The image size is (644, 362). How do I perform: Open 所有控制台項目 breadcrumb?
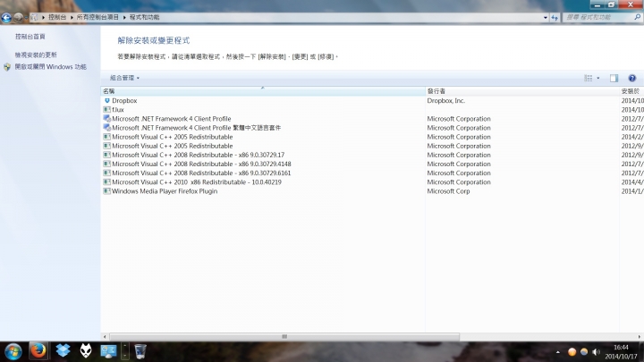point(97,17)
